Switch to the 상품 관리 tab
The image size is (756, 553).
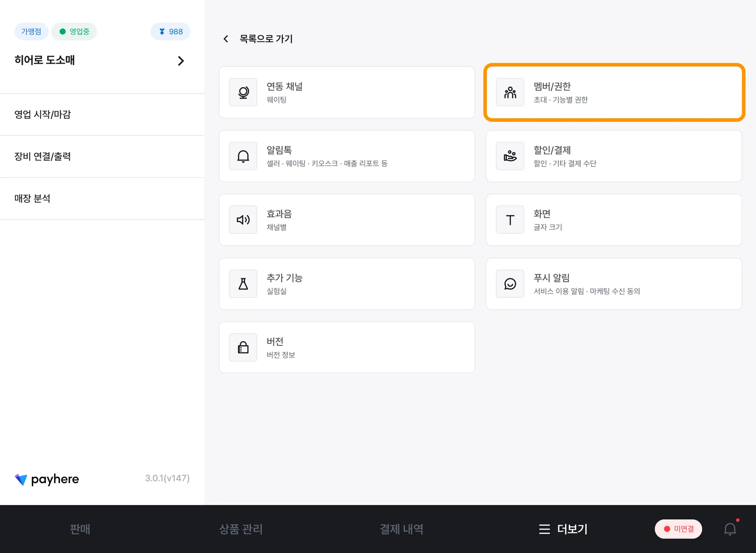pos(241,529)
